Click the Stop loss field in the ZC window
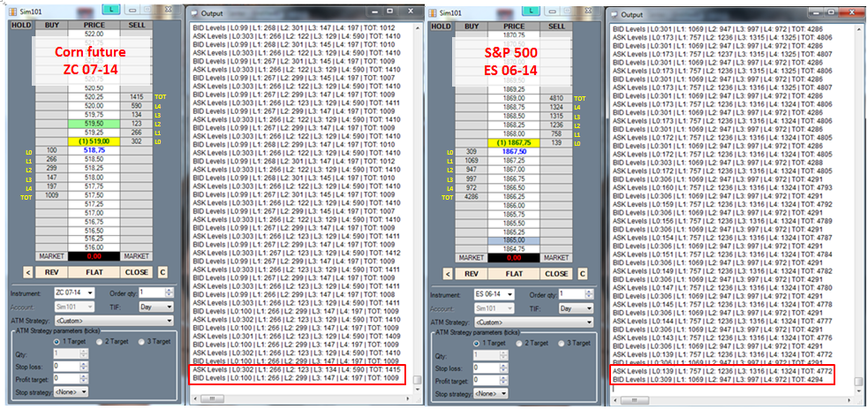868x410 pixels. click(71, 366)
